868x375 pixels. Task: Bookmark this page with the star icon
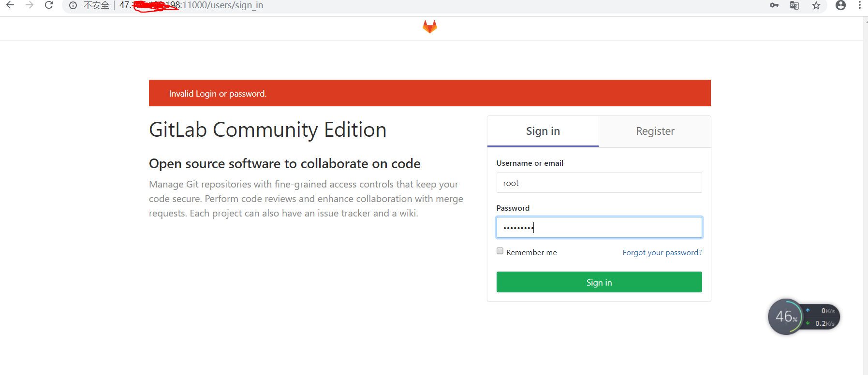tap(816, 5)
